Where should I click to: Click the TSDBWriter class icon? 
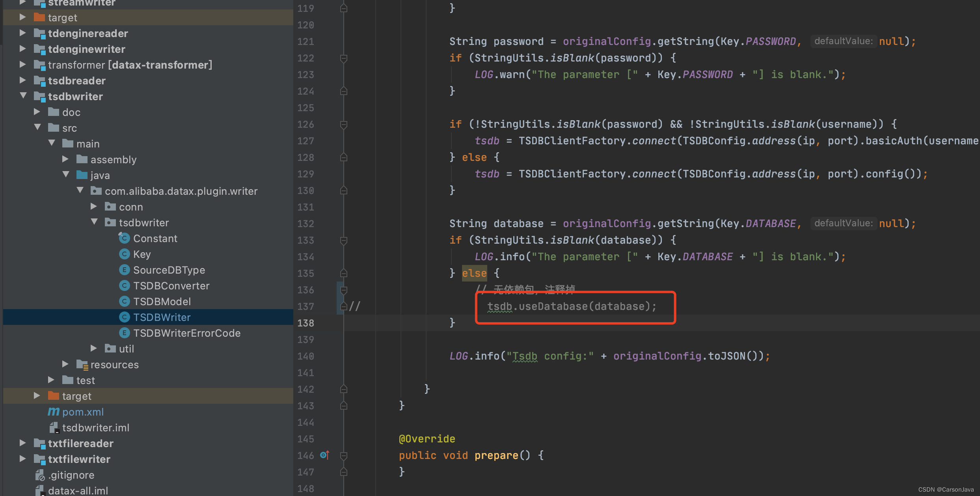tap(124, 317)
